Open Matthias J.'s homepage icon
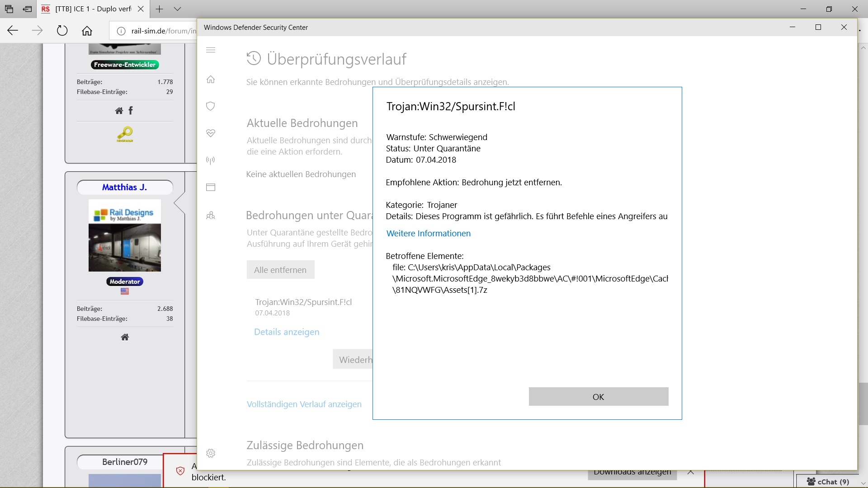This screenshot has height=488, width=868. [x=125, y=337]
